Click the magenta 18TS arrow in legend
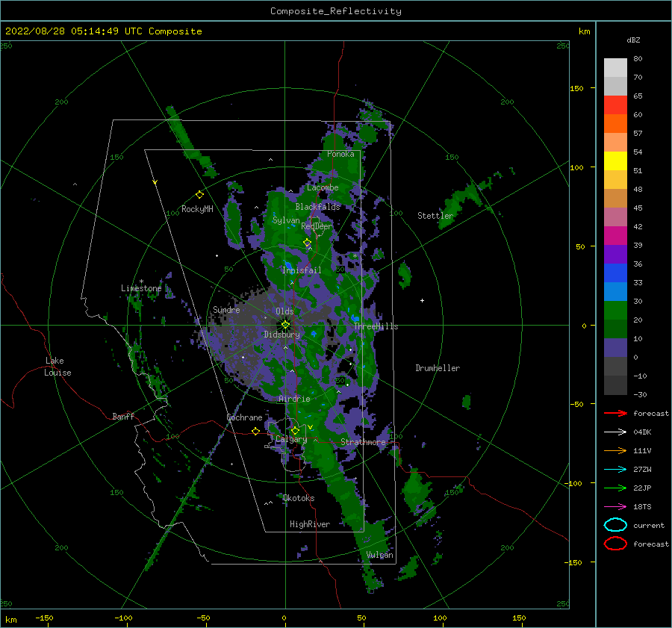The image size is (672, 628). (615, 507)
